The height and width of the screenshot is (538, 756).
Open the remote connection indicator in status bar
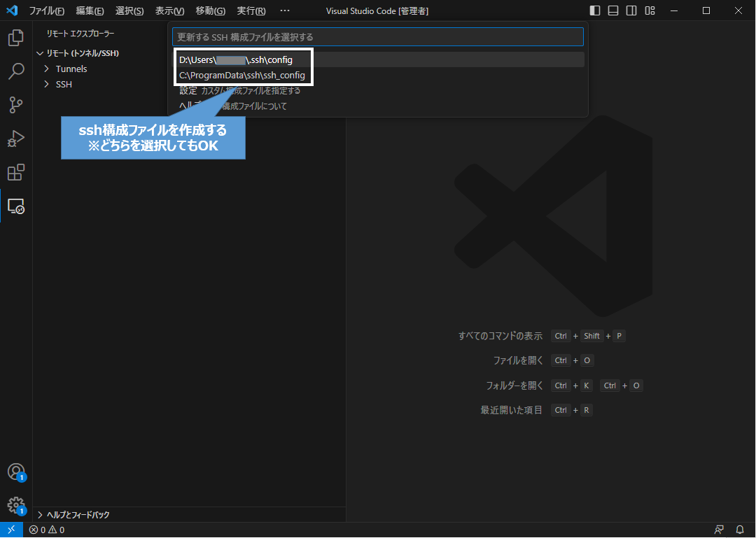10,530
